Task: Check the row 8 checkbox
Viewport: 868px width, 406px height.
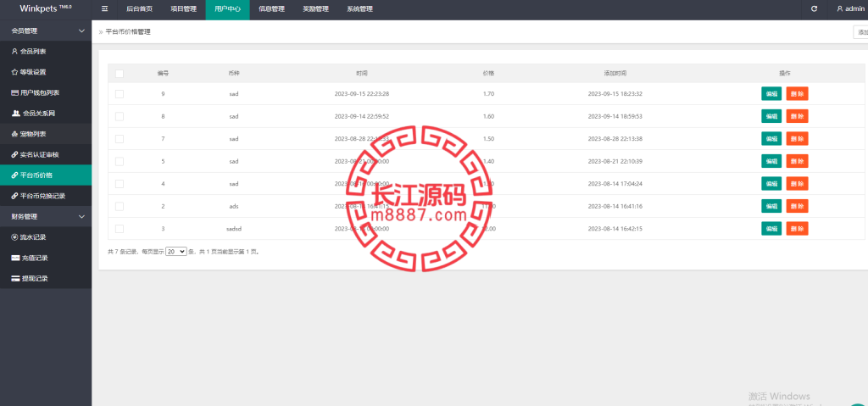Action: click(120, 116)
